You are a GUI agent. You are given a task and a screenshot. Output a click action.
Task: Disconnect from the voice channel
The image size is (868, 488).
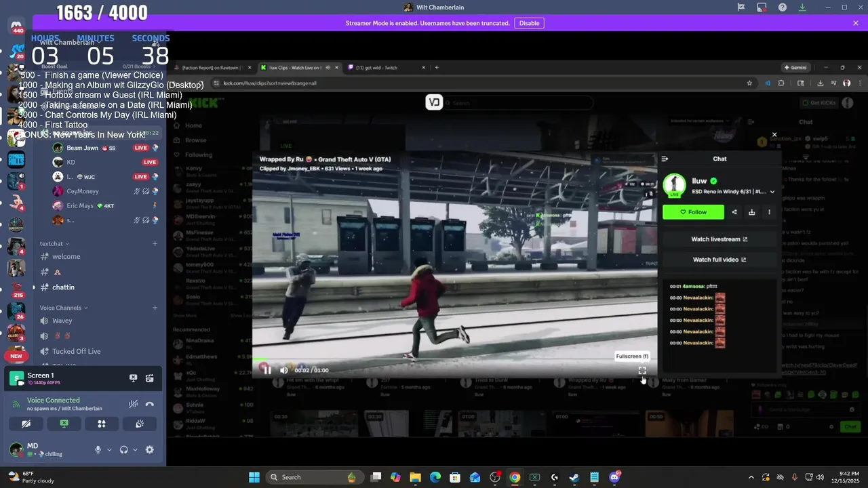(x=150, y=404)
